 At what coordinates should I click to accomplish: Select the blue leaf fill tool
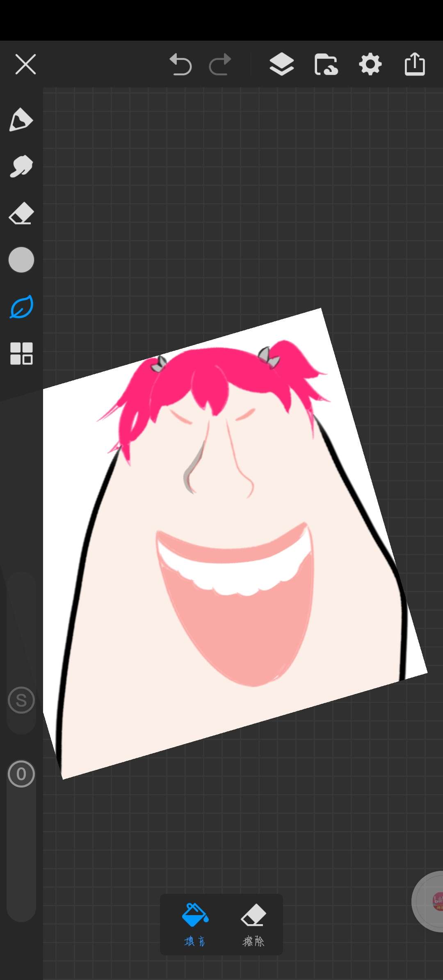click(x=21, y=307)
